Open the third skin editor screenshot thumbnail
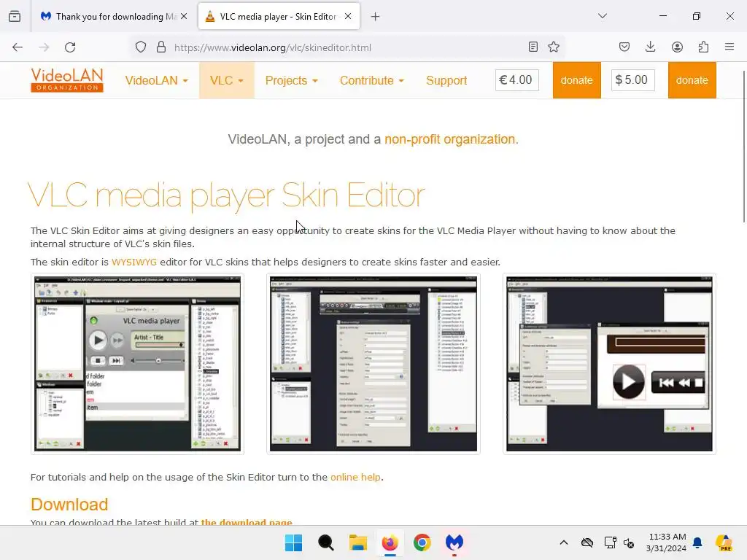Screen dimensions: 747x560 click(609, 364)
